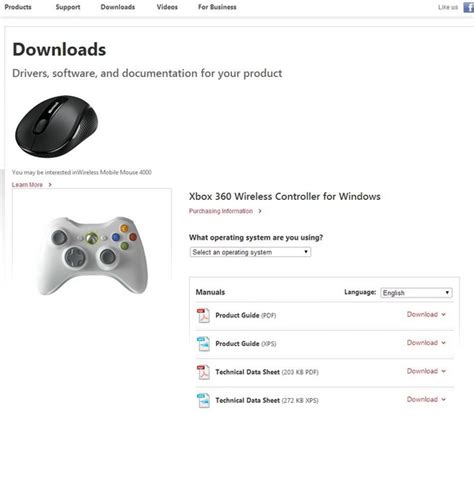Open the For Business navigation item
Viewport: 474px width, 487px height.
217,7
